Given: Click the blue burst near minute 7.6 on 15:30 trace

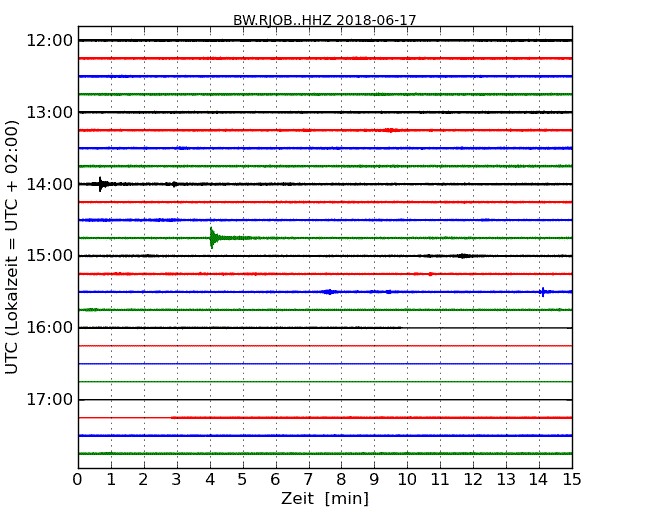Looking at the screenshot, I should pos(329,292).
